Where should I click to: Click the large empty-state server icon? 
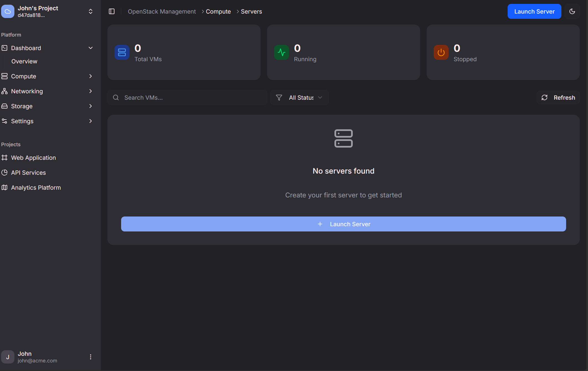point(343,138)
